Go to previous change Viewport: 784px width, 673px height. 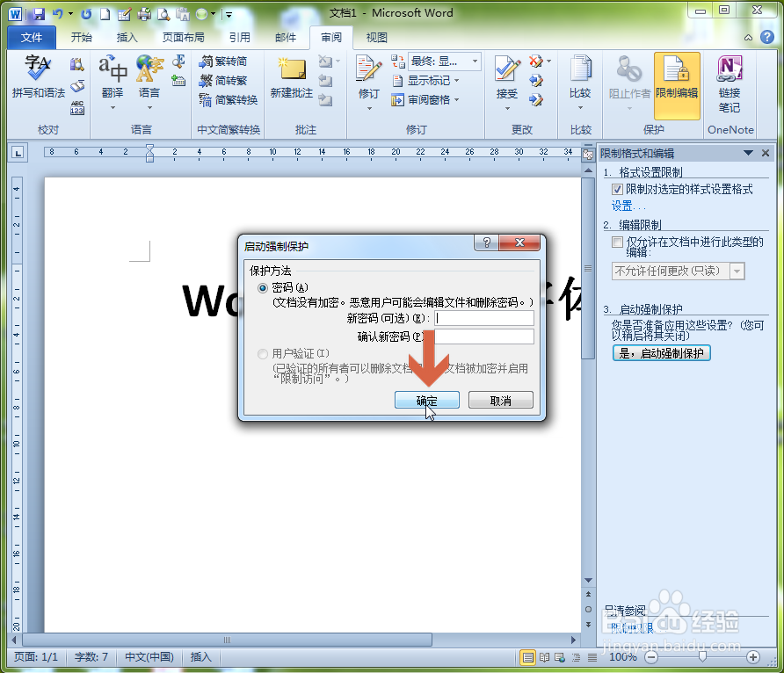[x=536, y=81]
